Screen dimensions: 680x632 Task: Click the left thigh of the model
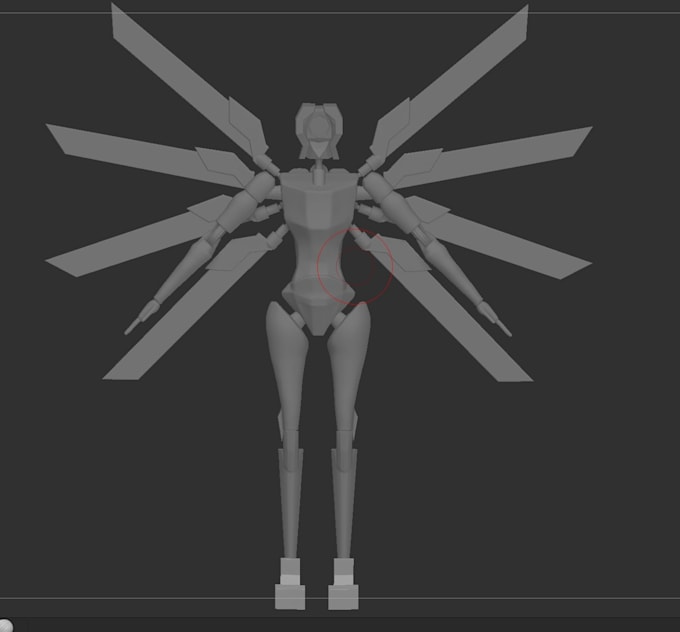point(287,364)
